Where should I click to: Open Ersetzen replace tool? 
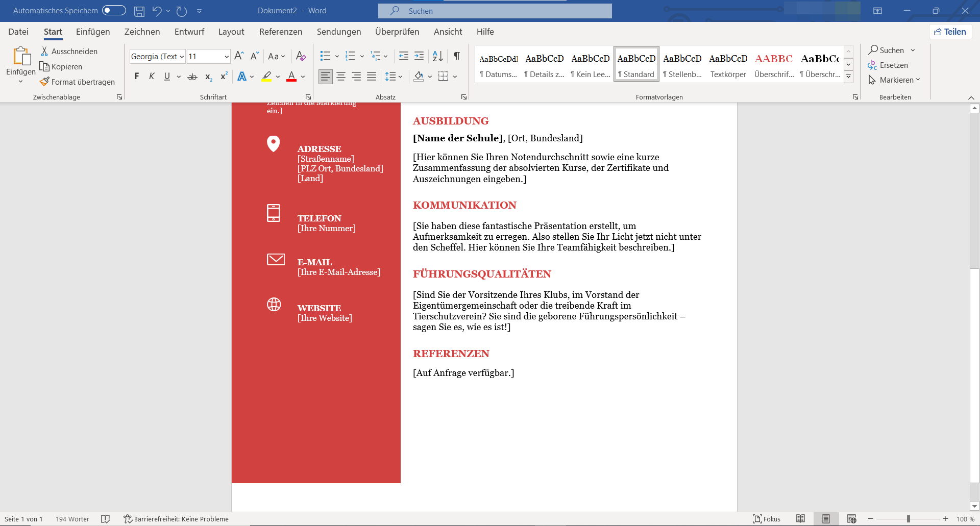click(888, 65)
